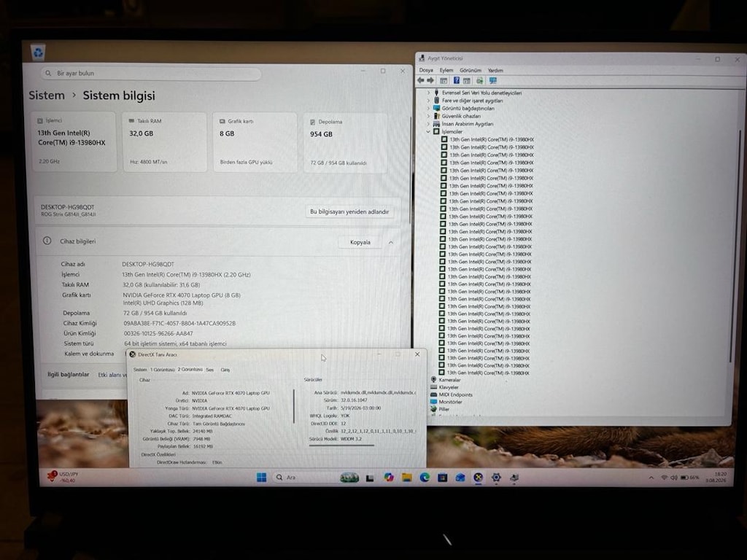Expand Görüntü bağdaştırıcıları node
This screenshot has width=747, height=560.
[428, 109]
